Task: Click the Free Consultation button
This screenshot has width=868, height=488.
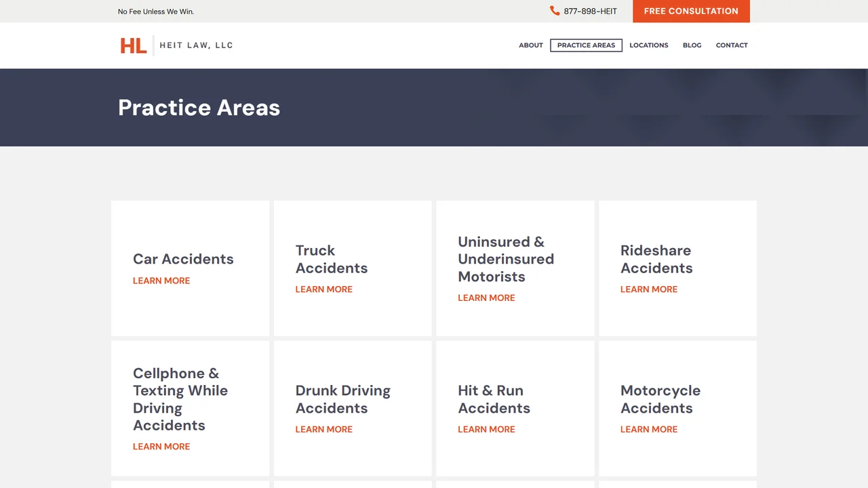Action: [691, 11]
